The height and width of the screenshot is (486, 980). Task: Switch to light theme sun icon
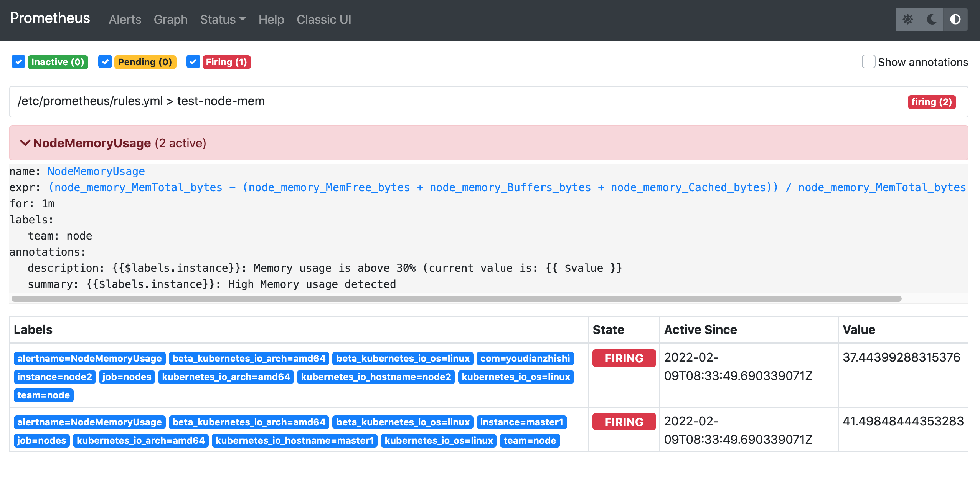pos(907,20)
